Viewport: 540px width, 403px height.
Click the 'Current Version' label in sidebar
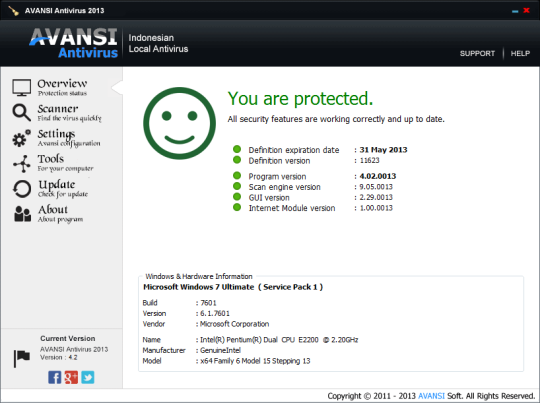(68, 339)
